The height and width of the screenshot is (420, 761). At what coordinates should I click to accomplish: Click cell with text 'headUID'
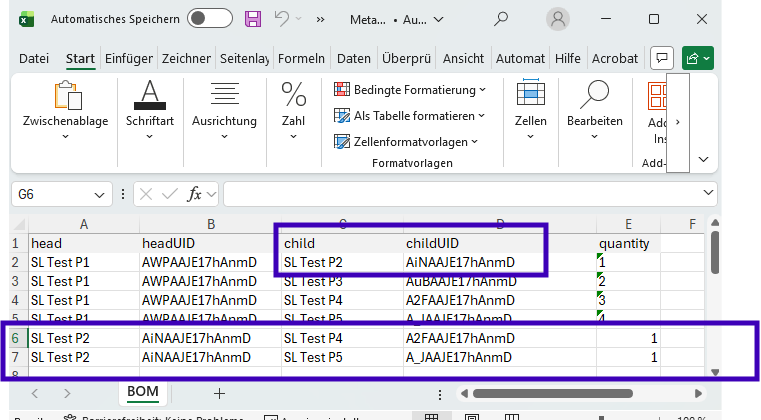(211, 243)
